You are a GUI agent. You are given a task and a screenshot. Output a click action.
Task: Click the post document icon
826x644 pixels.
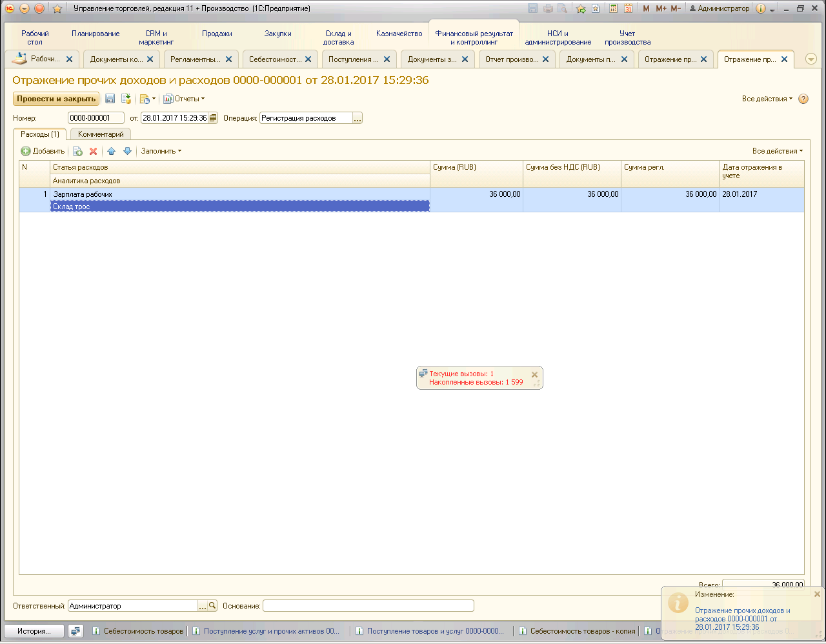click(126, 99)
